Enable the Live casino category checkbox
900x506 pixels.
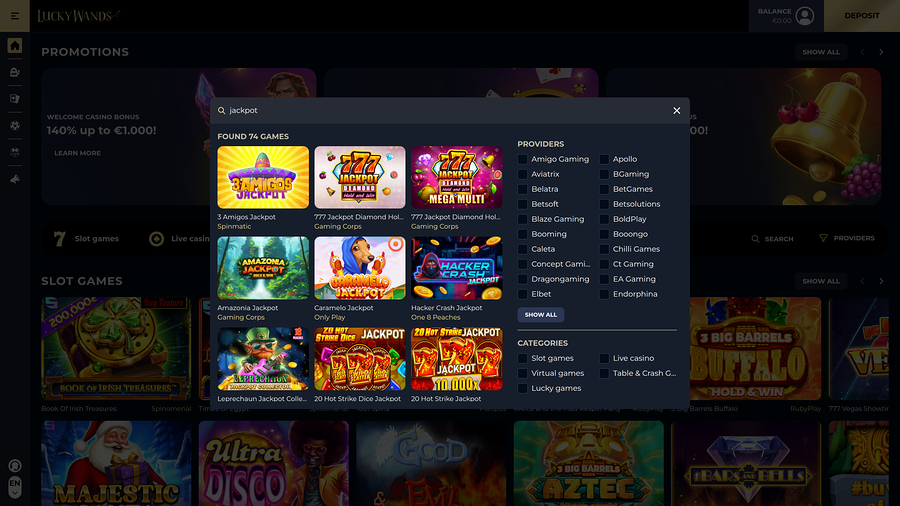tap(604, 359)
